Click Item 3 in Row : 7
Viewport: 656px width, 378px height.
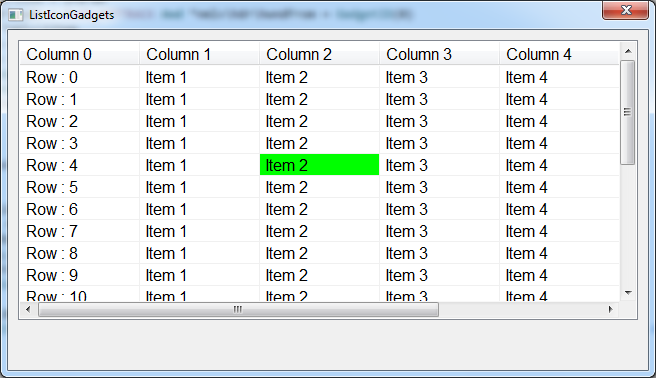click(x=440, y=231)
